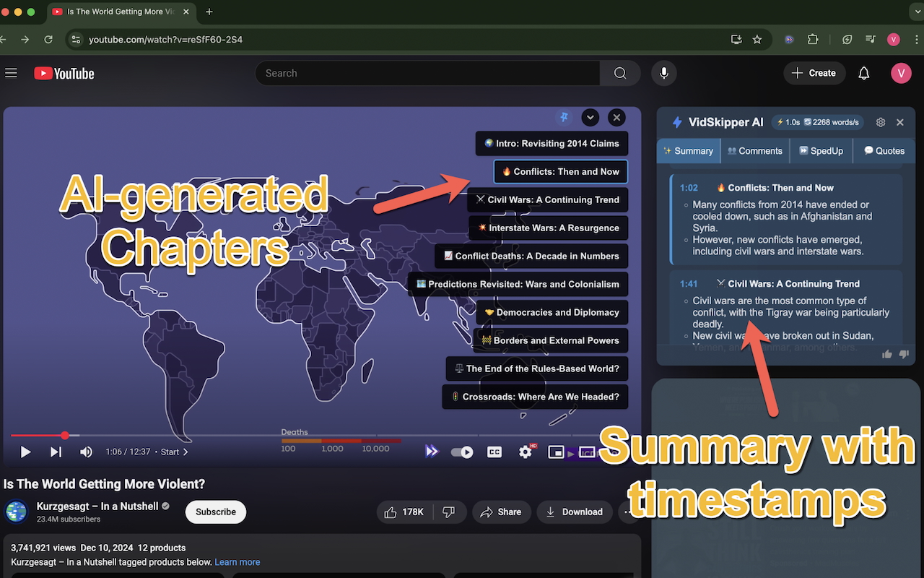Click the VidSkipper fast-forward icon in player controls

(432, 452)
